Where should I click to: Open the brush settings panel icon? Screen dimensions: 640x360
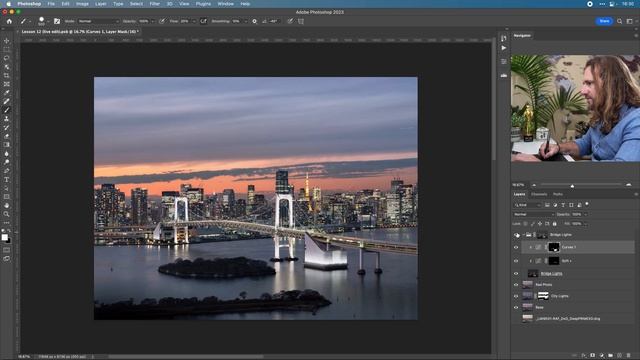(x=57, y=21)
